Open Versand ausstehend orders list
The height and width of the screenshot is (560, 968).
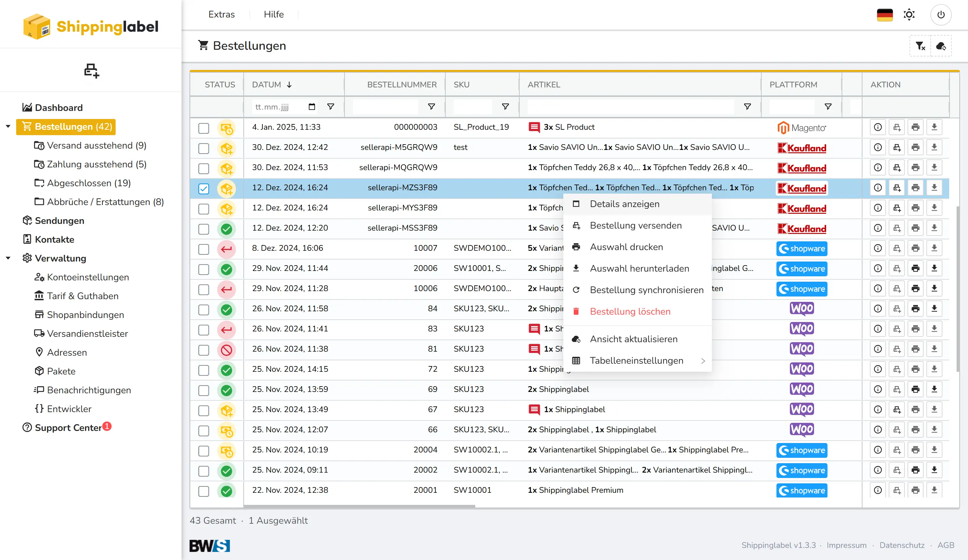coord(96,146)
